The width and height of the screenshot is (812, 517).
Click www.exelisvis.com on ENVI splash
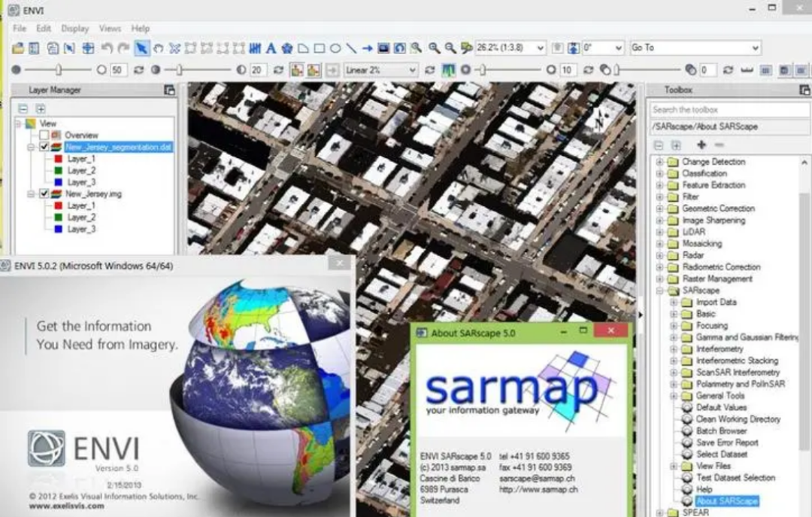point(66,506)
